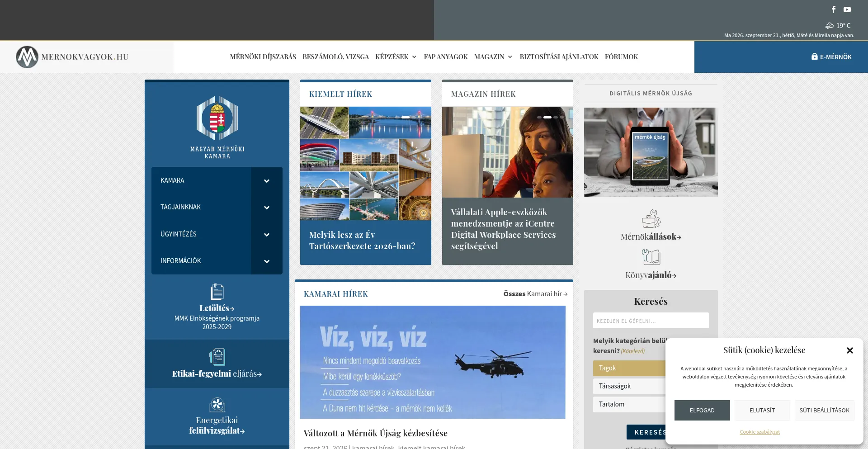Open the Kiemelt hírek collage image
This screenshot has height=449, width=868.
tap(366, 164)
